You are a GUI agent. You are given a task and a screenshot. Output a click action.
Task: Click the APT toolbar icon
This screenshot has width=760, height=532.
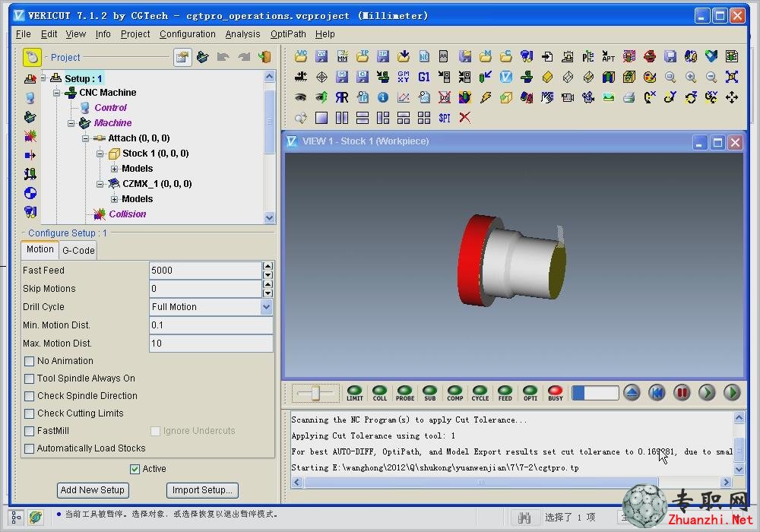(x=608, y=57)
